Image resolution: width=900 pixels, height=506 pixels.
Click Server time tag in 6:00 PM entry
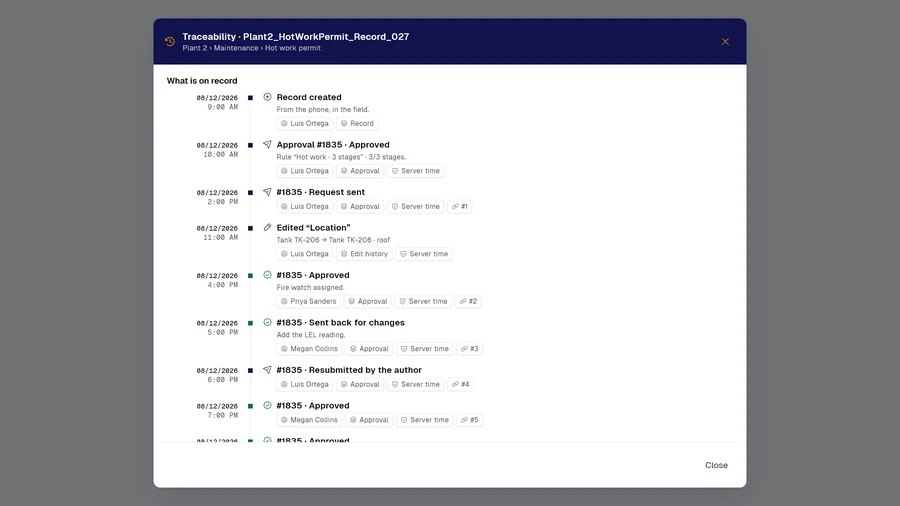pyautogui.click(x=416, y=384)
